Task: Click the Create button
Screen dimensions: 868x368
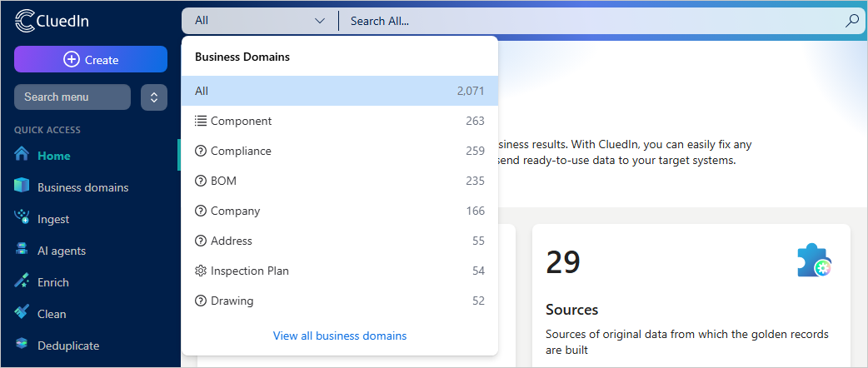Action: click(91, 59)
